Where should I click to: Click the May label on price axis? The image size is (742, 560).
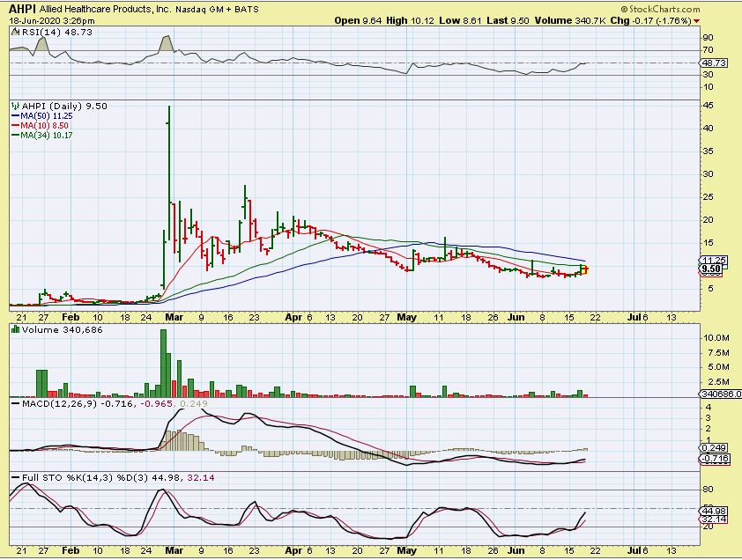406,317
